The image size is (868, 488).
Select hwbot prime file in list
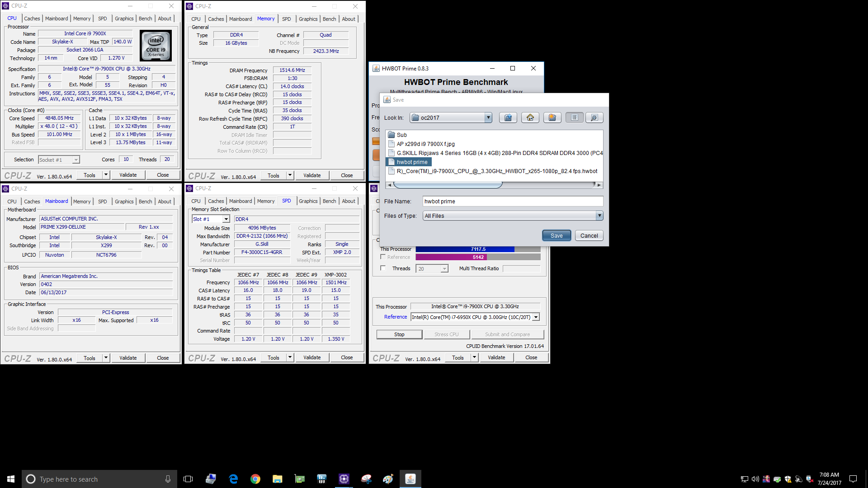click(x=409, y=162)
